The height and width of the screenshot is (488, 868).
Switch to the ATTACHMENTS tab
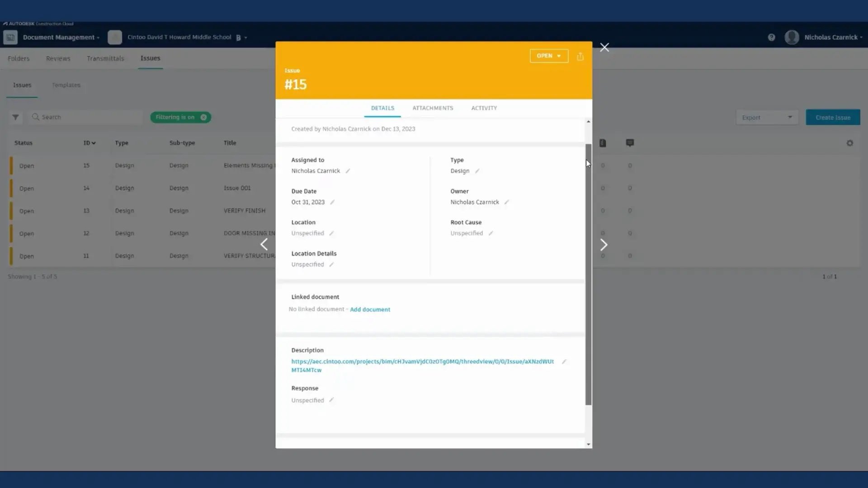tap(432, 108)
